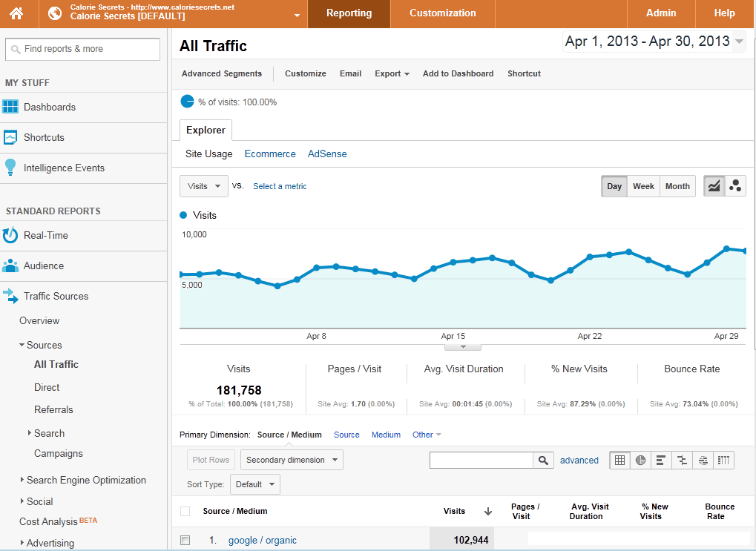This screenshot has width=756, height=551.
Task: Select the term cloud view icon
Action: pos(703,461)
